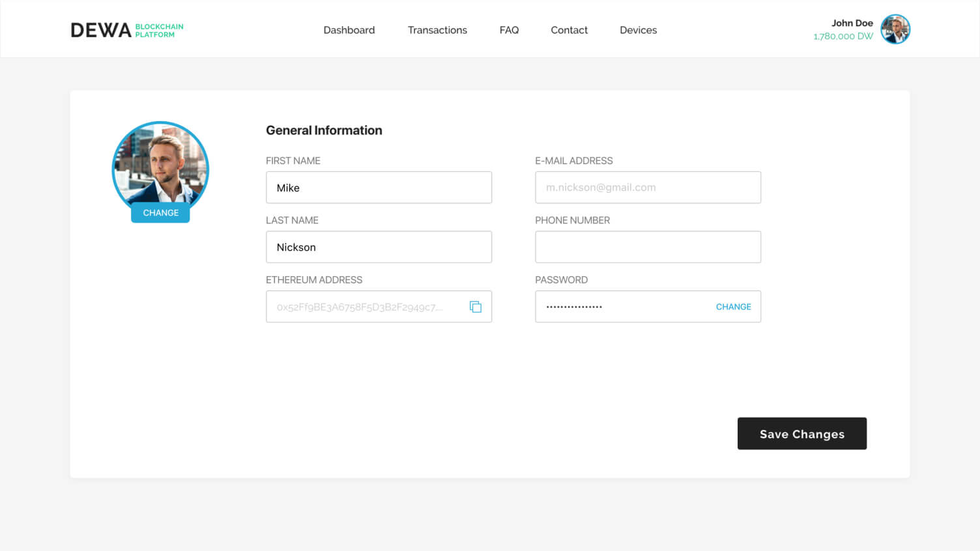Open the Dashboard page

349,30
